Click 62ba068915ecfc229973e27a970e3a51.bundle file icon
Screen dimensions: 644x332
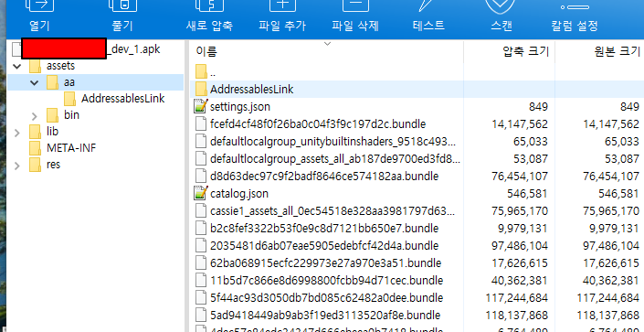pos(201,262)
